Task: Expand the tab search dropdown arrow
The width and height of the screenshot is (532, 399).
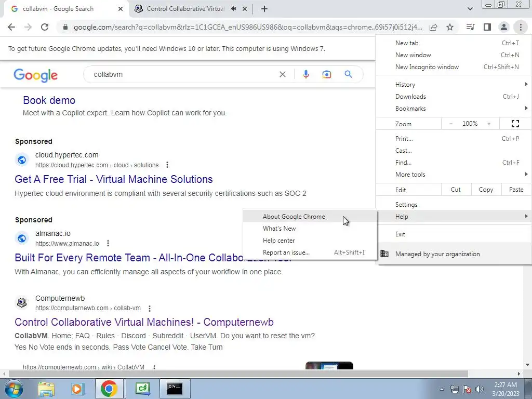Action: (x=470, y=9)
